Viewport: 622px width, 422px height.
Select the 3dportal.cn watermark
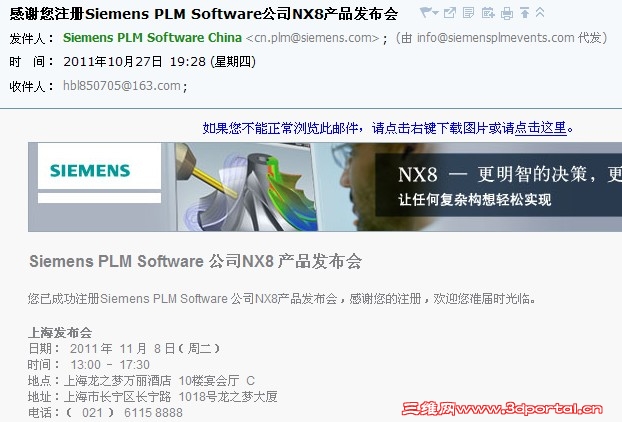pos(502,409)
